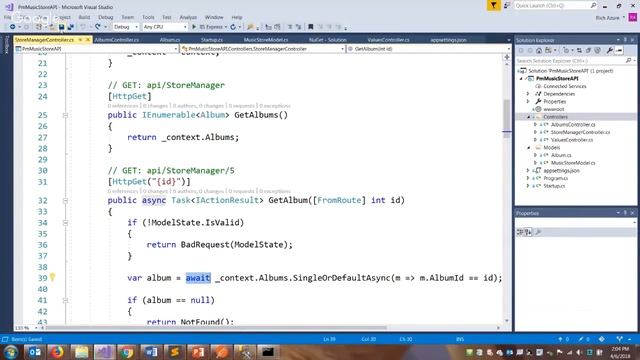The width and height of the screenshot is (640, 360).
Task: Click the Save icon in the toolbar
Action: pyautogui.click(x=61, y=27)
